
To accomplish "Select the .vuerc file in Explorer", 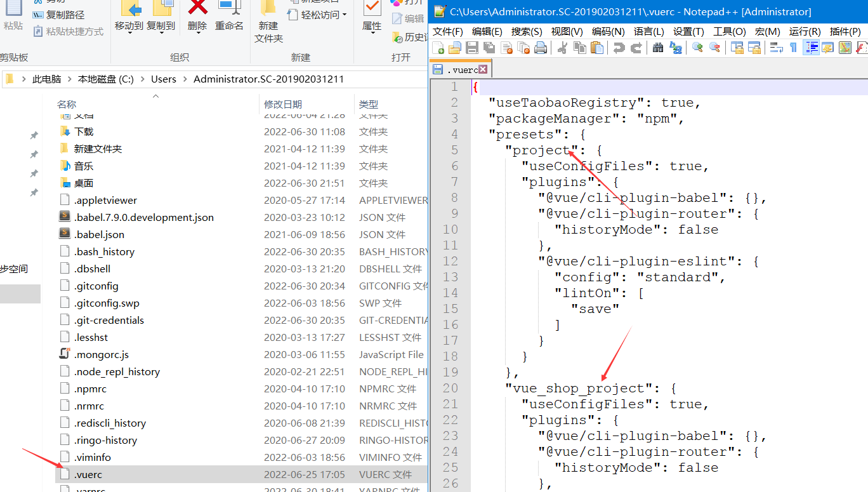I will click(241, 474).
